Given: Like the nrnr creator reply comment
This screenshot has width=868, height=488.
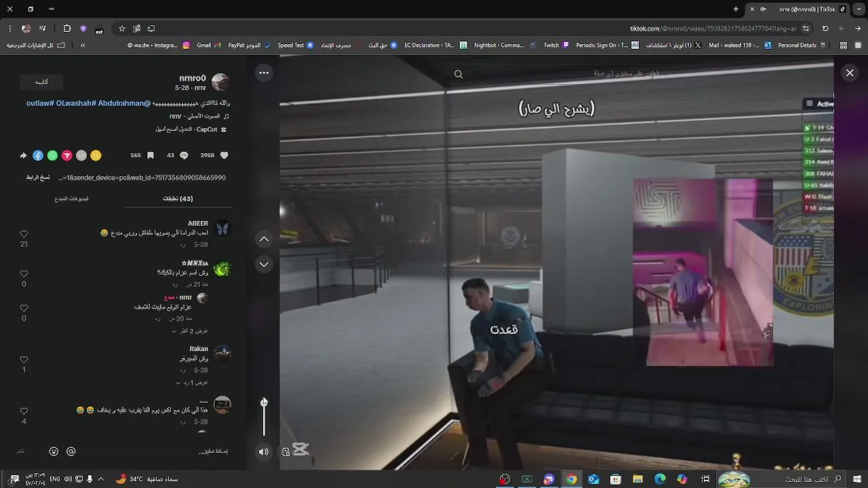Looking at the screenshot, I should point(24,308).
